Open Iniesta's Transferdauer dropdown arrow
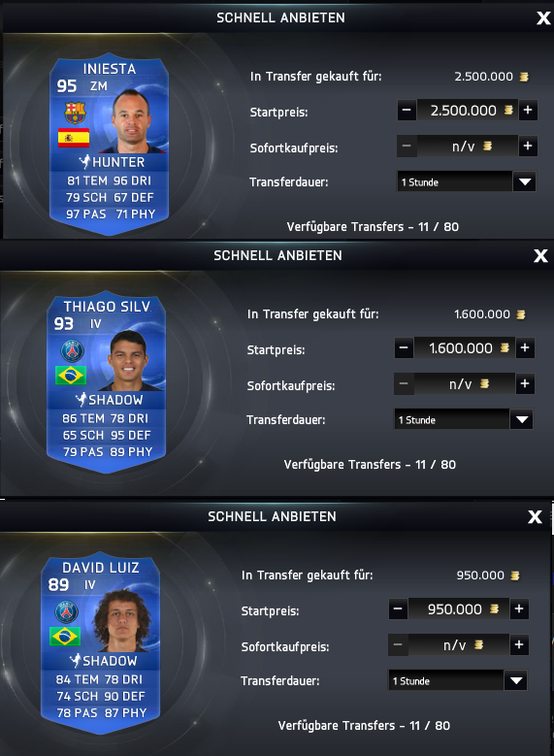This screenshot has height=756, width=554. point(525,182)
